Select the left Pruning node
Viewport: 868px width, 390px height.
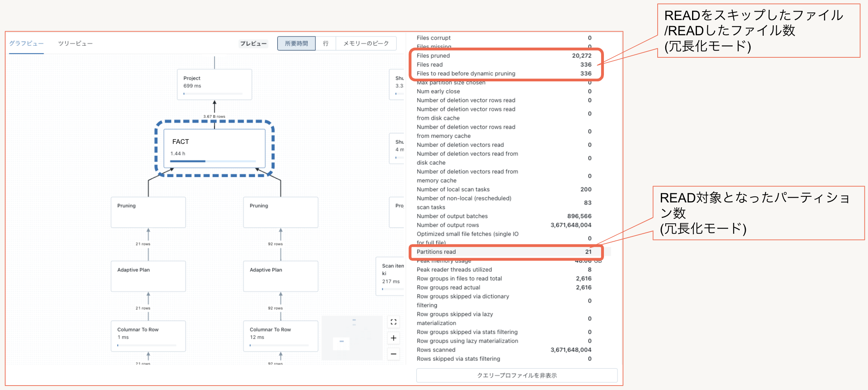[148, 212]
